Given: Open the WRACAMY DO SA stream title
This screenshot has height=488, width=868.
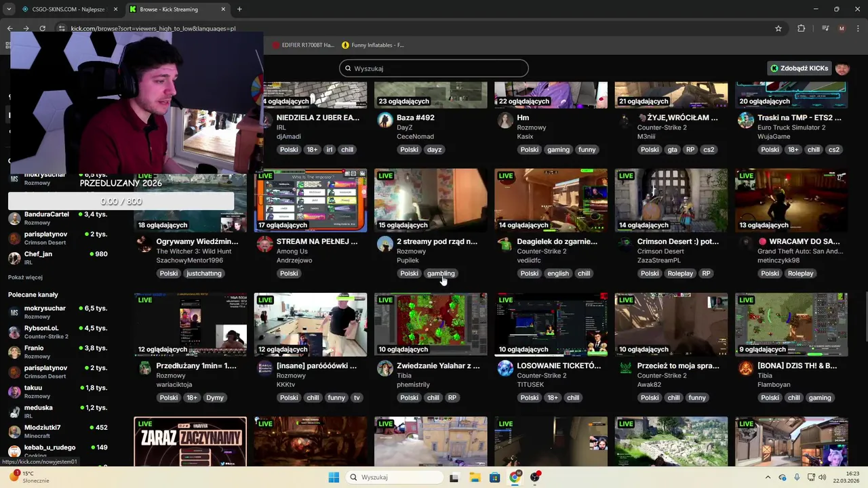Looking at the screenshot, I should click(799, 241).
